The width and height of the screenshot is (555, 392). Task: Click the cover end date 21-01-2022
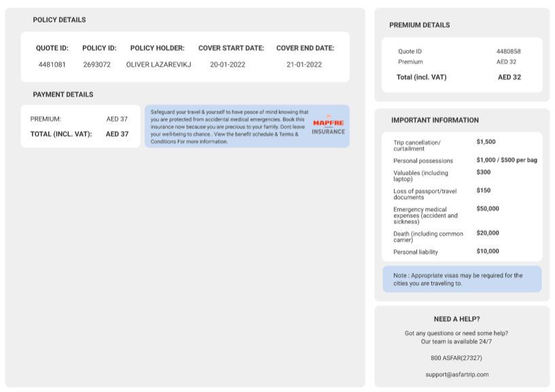tap(304, 65)
